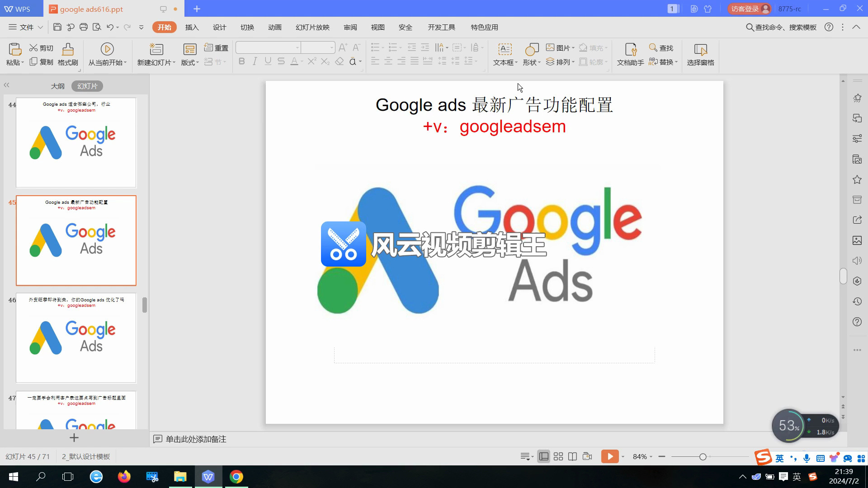Click the share icon in right sidebar
Viewport: 868px width, 488px height.
click(857, 220)
